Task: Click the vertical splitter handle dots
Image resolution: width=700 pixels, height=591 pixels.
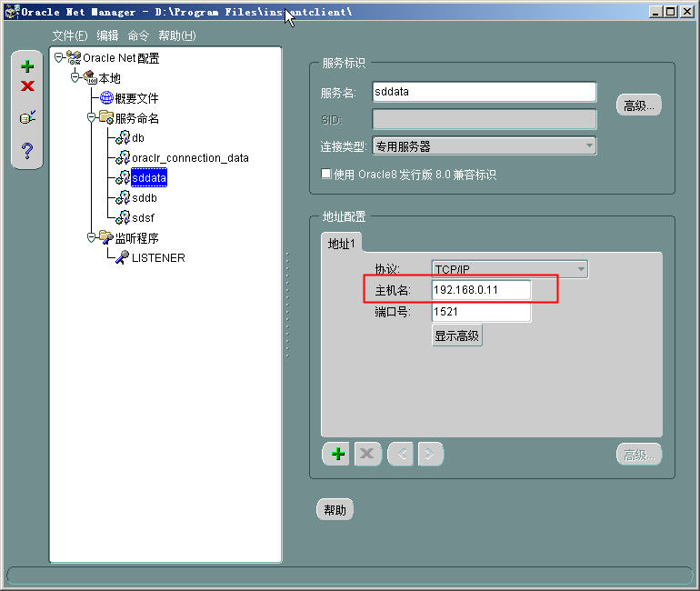Action: coord(287,305)
